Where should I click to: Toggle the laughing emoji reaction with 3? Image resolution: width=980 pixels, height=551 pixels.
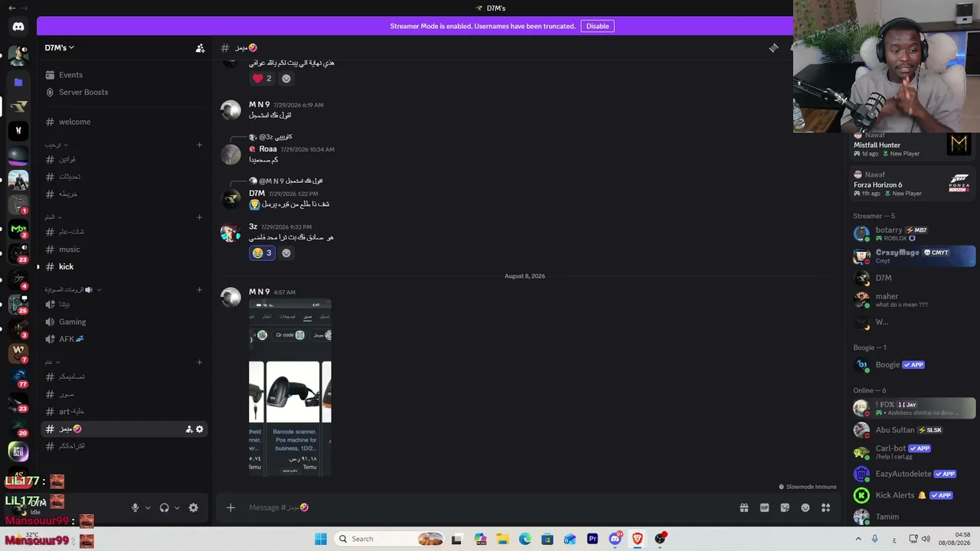pos(262,253)
